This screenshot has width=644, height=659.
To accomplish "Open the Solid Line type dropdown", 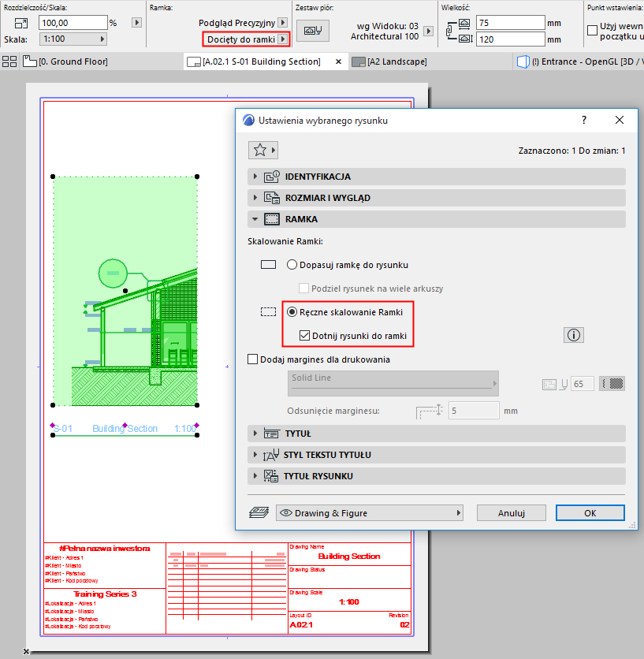I will coord(393,383).
